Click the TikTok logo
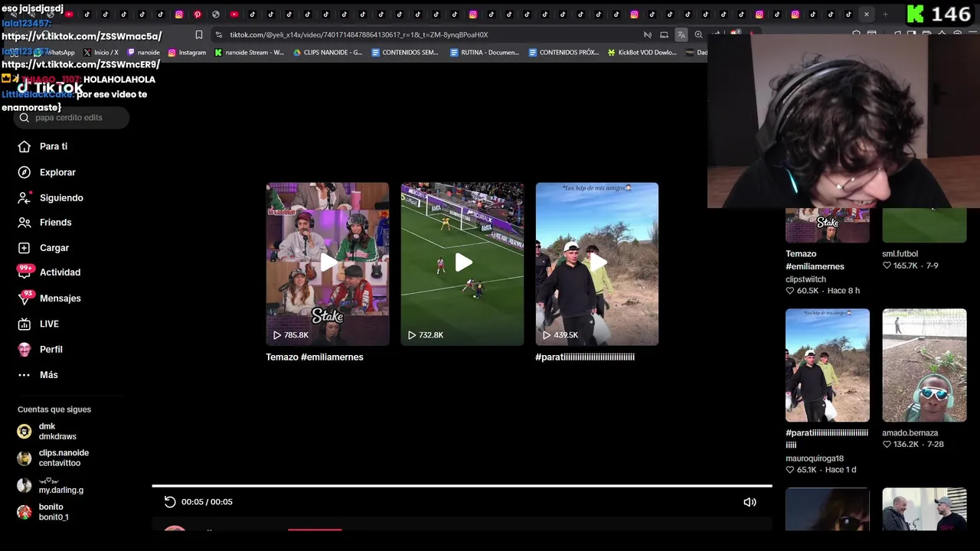980x551 pixels. pos(50,88)
